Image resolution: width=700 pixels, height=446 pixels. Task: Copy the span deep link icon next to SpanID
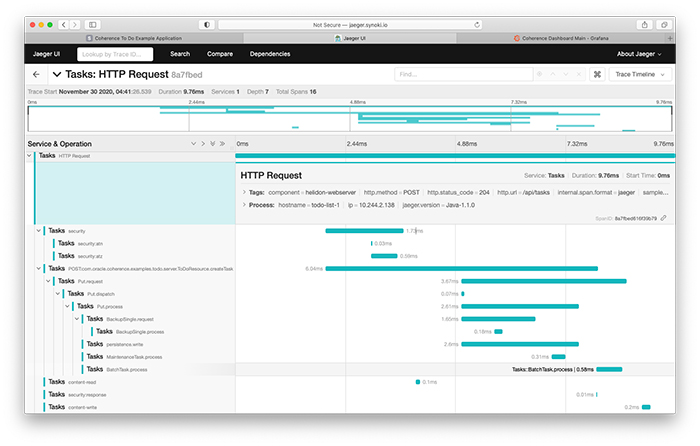[x=664, y=218]
